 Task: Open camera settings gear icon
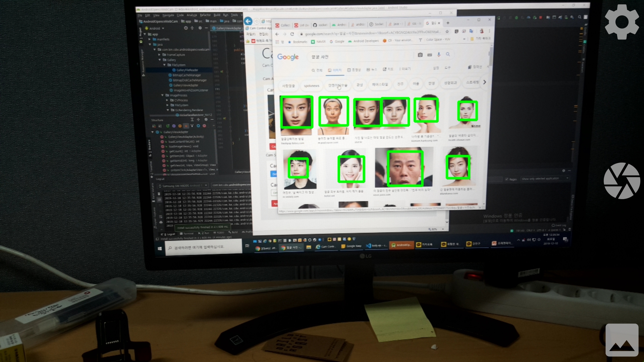pyautogui.click(x=622, y=22)
